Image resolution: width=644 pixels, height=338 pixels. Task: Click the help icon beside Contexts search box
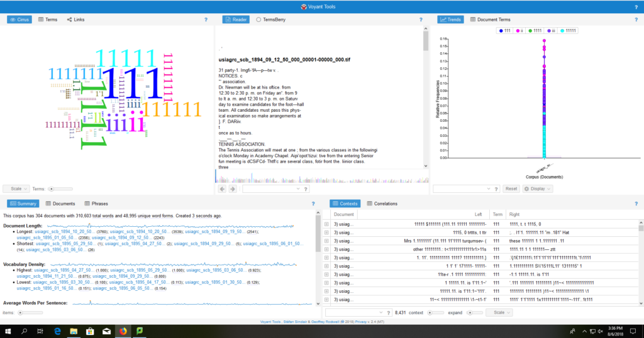(x=389, y=313)
